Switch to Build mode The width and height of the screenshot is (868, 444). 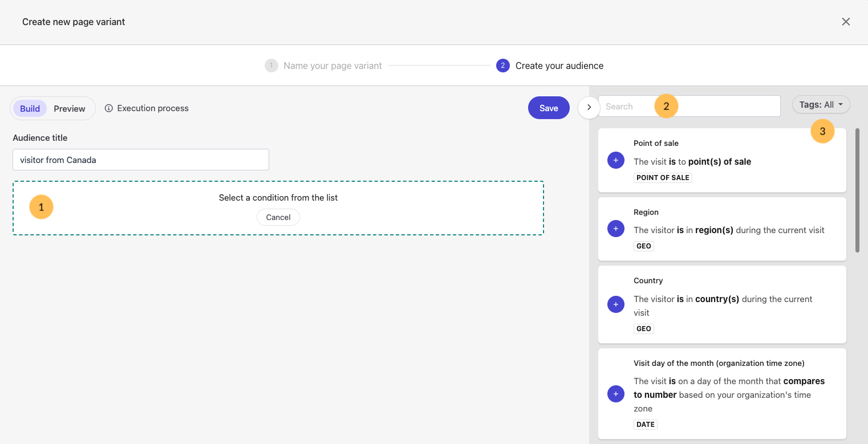point(29,108)
